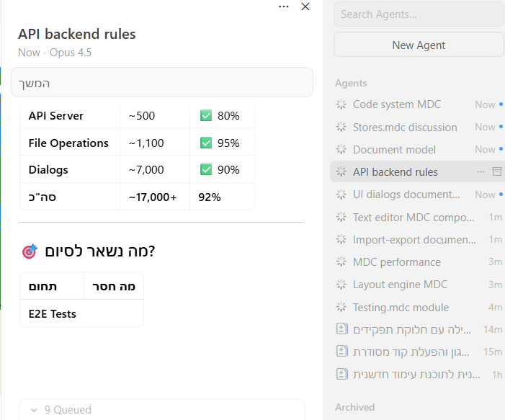Click the green checkmark in Dialogs row
This screenshot has height=420, width=505.
coord(206,170)
